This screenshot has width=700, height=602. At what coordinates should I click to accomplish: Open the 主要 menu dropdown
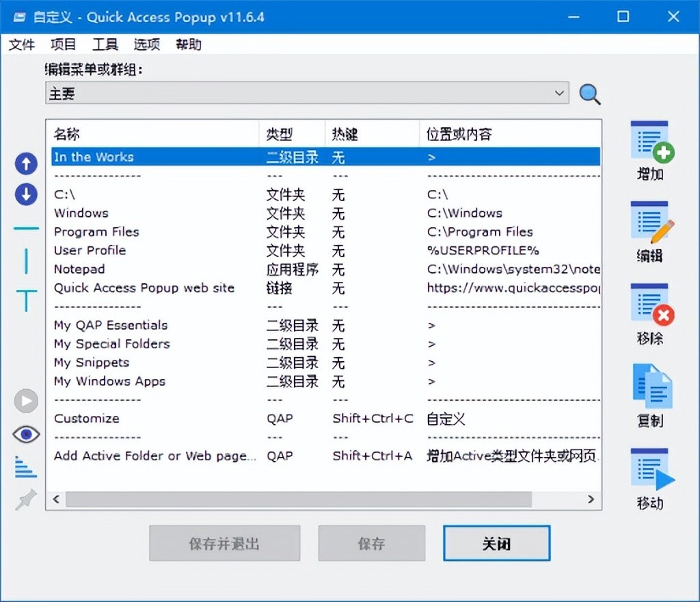(x=307, y=93)
